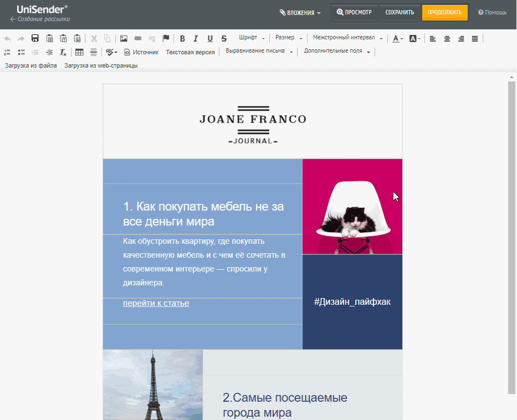Screen dimensions: 517x420
Task: Toggle underline formatting
Action: [x=210, y=39]
